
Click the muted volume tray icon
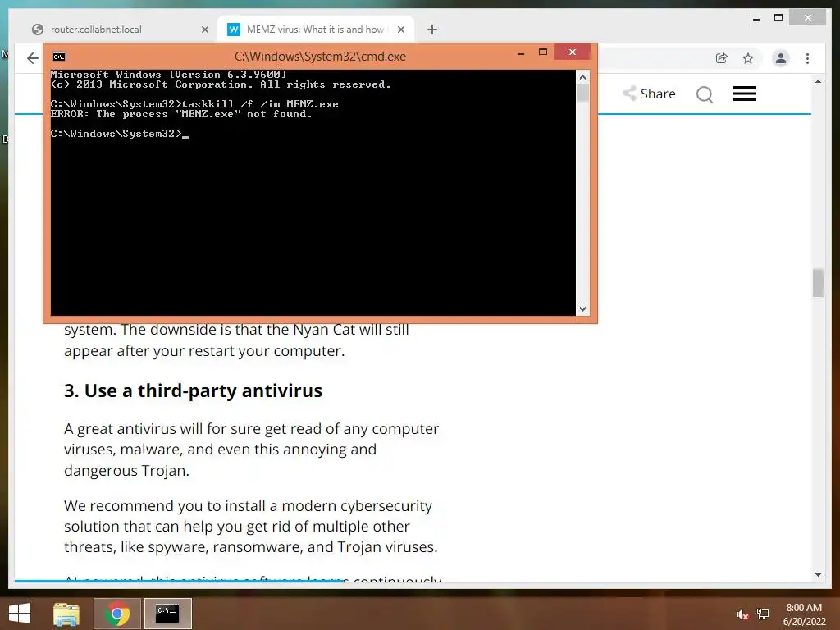coord(742,614)
